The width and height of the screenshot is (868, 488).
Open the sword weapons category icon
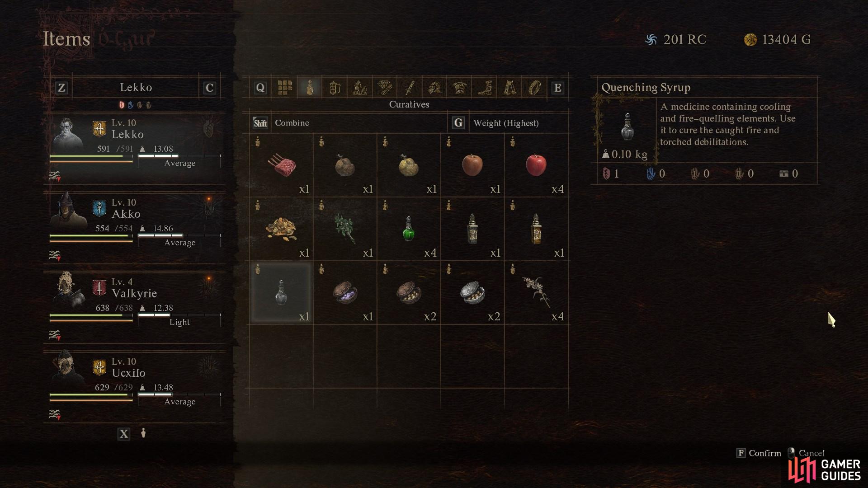410,88
